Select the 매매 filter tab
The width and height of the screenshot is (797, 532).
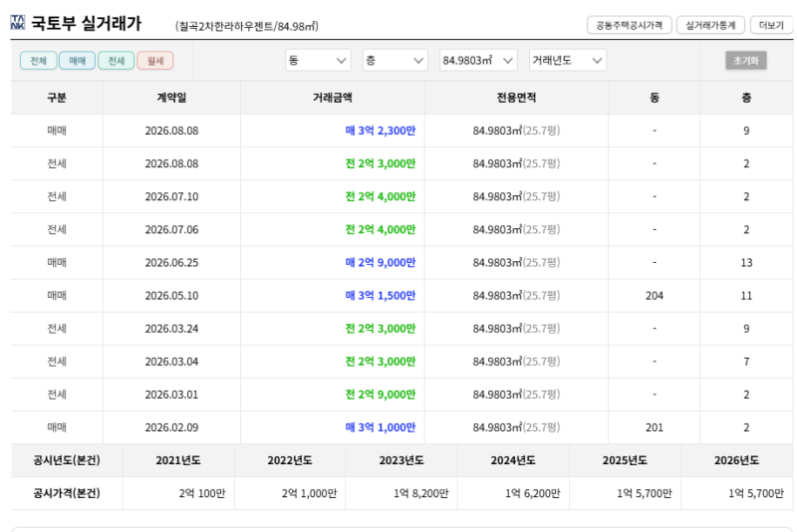click(78, 61)
